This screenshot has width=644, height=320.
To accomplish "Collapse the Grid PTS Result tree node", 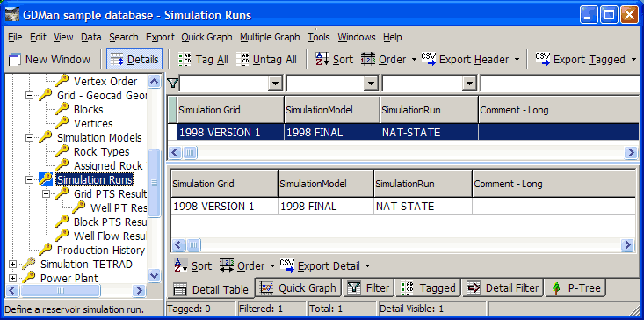I will (46, 193).
